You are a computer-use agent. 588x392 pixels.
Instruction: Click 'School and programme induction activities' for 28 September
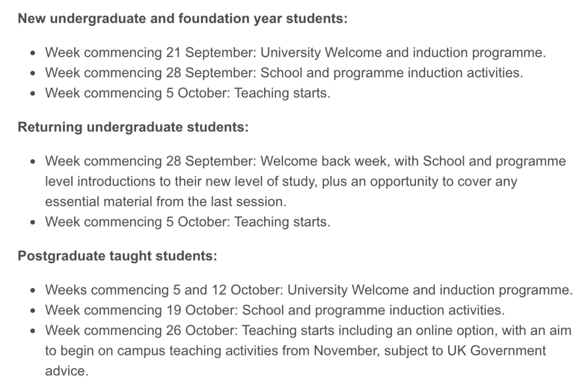[392, 73]
